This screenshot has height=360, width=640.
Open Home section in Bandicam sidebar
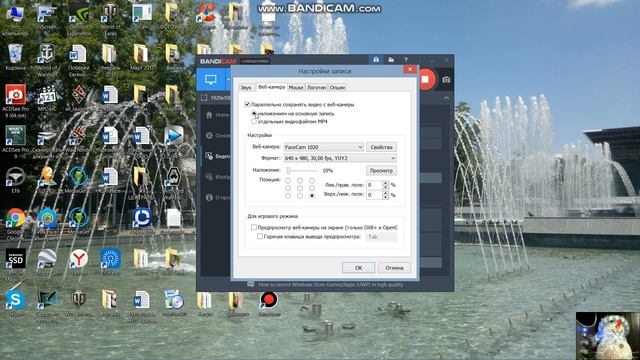click(x=218, y=115)
